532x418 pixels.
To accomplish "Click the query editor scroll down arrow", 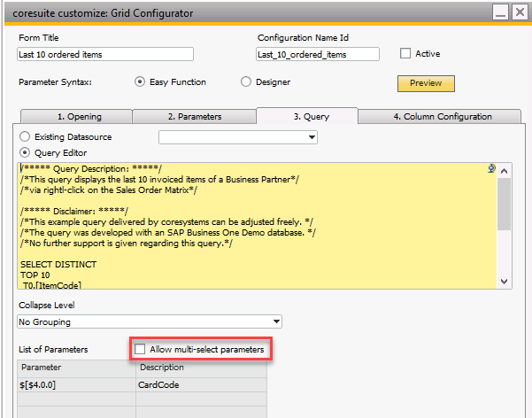I will (505, 282).
